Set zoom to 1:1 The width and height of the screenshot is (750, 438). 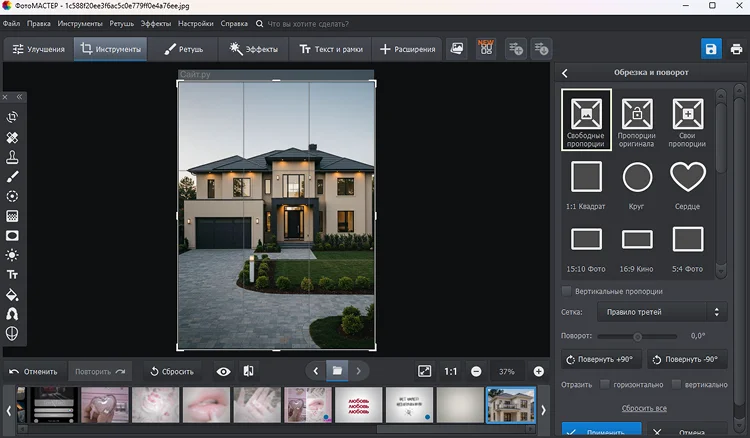point(450,372)
